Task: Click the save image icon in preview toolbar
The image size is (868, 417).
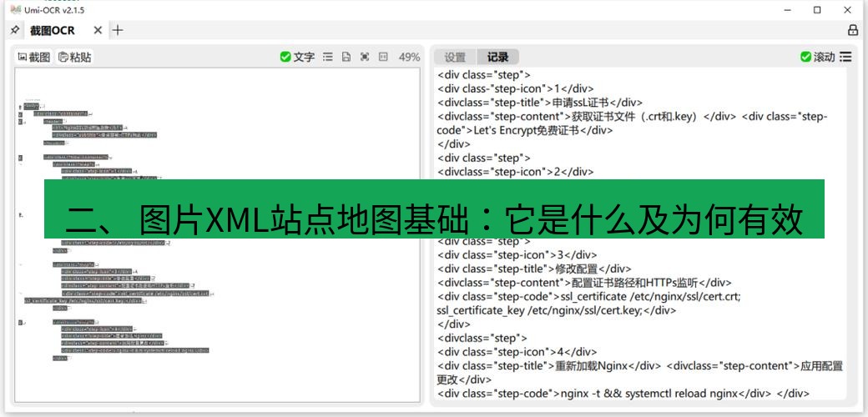Action: (346, 57)
